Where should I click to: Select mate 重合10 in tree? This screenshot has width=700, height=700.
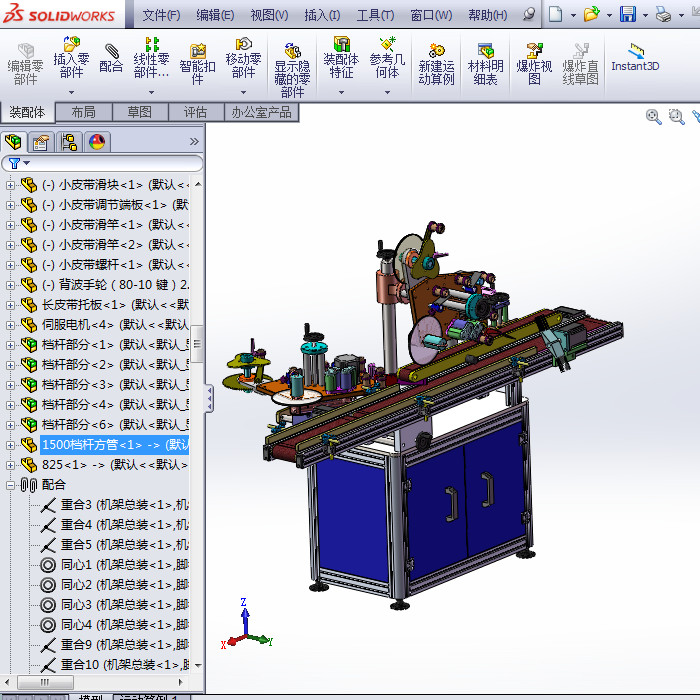tap(125, 665)
